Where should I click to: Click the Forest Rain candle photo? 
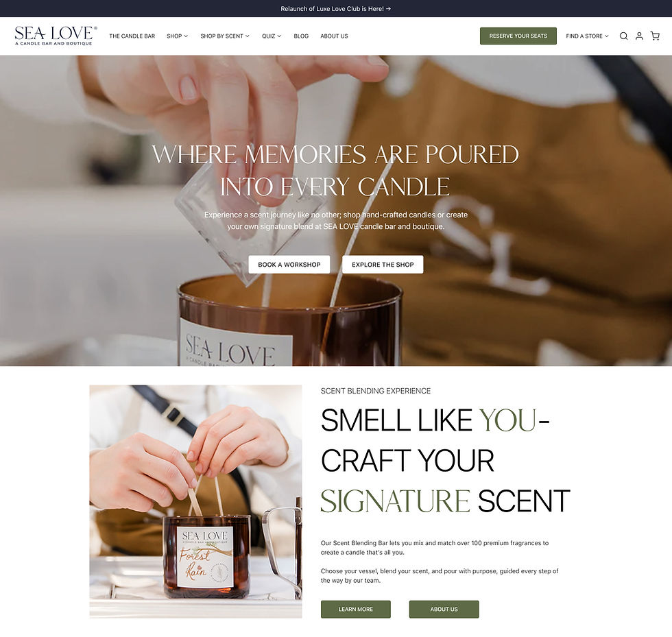[x=195, y=501]
